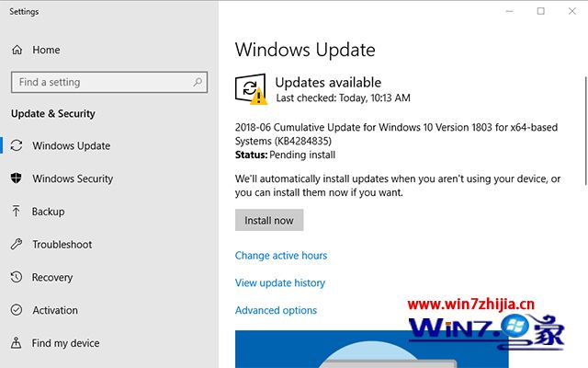588x368 pixels.
Task: Click the vertical scrollbar on the right
Action: pyautogui.click(x=586, y=131)
